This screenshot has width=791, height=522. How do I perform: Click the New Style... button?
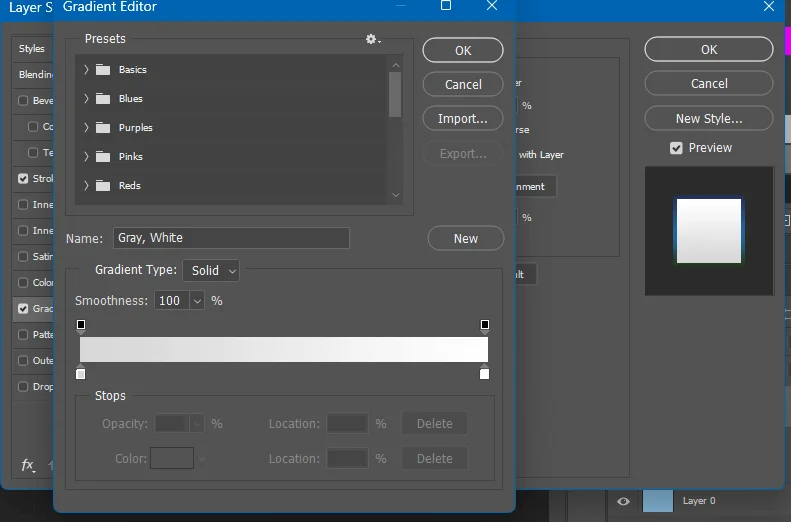pos(708,119)
